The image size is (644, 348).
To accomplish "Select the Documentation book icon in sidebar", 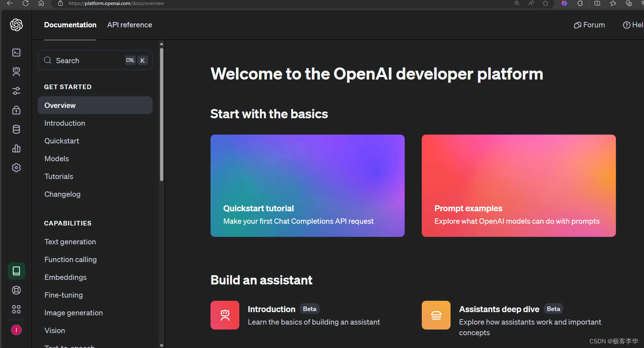I will coord(16,271).
